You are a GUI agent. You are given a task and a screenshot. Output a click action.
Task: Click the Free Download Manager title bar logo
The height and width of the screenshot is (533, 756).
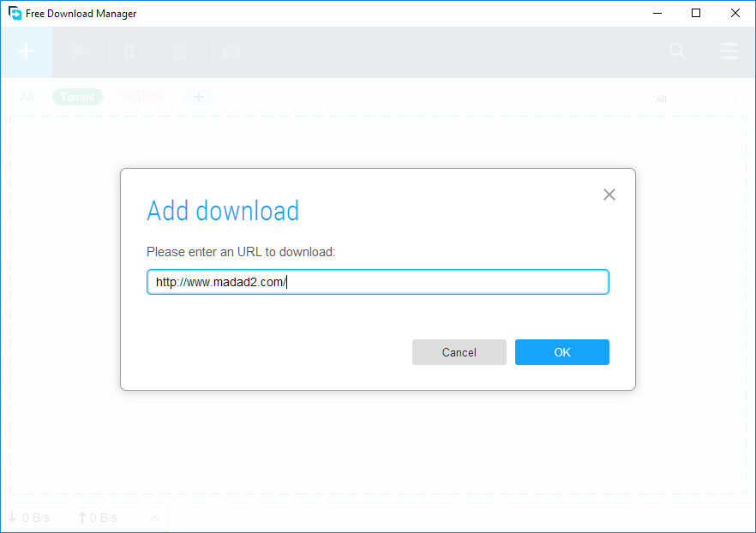coord(15,14)
